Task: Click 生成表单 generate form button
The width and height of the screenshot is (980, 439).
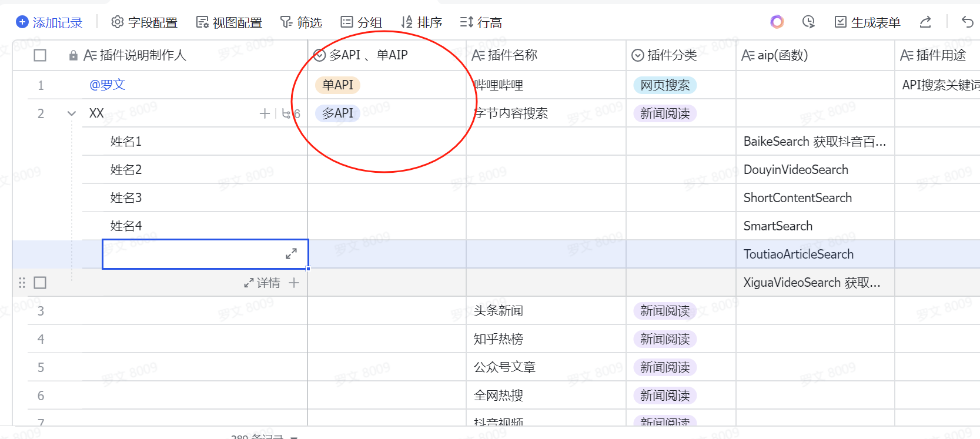Action: pos(868,22)
